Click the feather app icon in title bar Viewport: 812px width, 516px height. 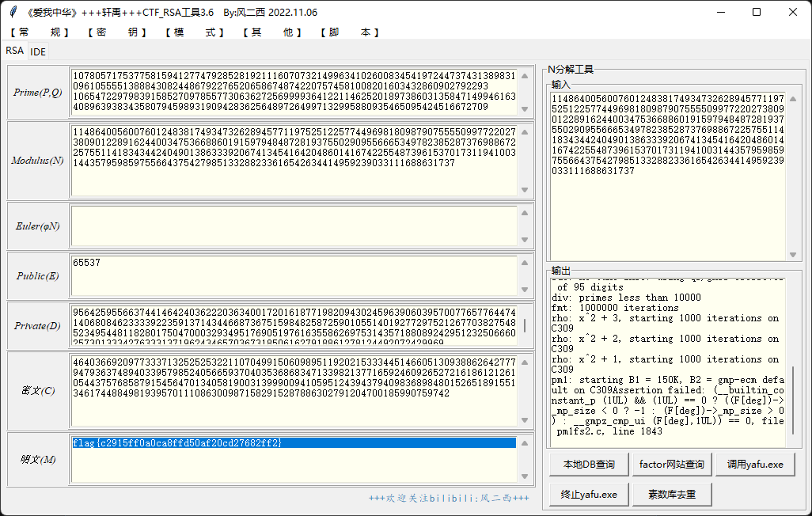tap(13, 12)
